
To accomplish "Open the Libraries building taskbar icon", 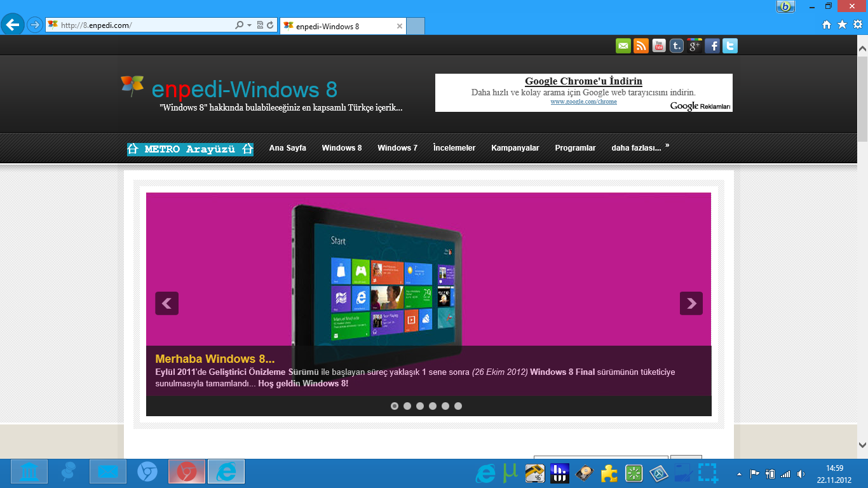I will [x=29, y=472].
